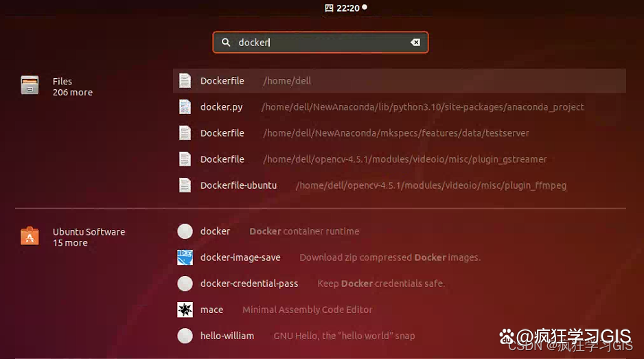Click the magnifier icon in search box
Screen dimensions: 644x359
[226, 43]
